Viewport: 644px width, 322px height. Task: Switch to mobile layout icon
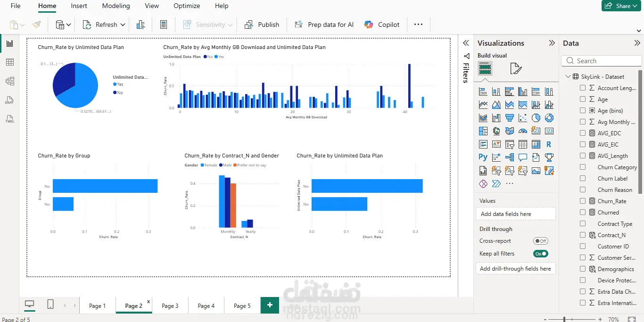[x=50, y=305]
